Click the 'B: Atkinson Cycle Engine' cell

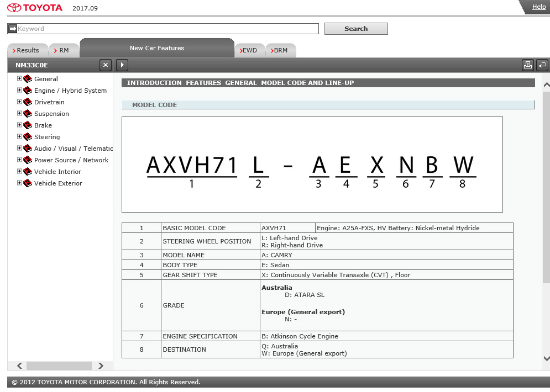(x=386, y=336)
